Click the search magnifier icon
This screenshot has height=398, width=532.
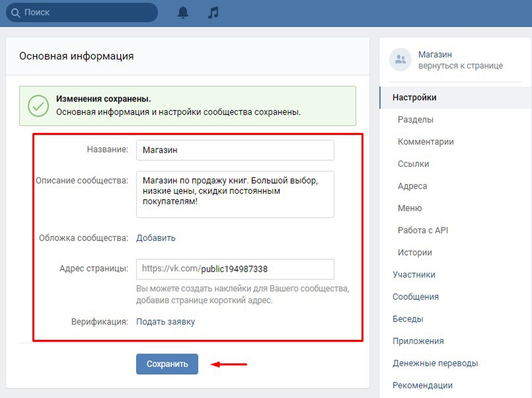coord(16,13)
